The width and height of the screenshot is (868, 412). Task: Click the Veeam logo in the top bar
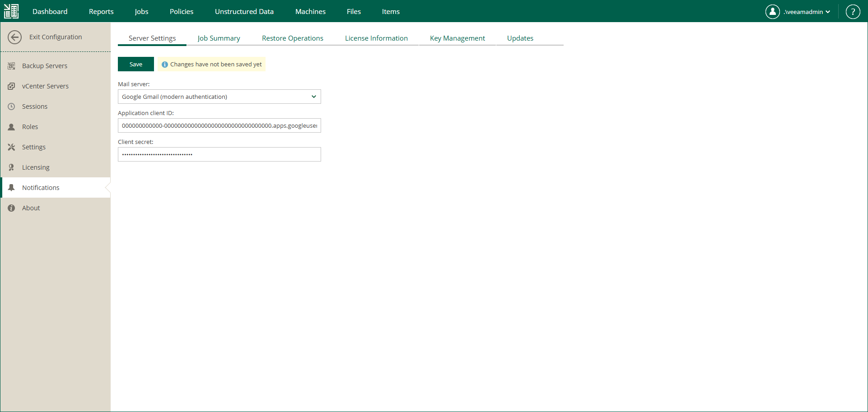tap(11, 11)
